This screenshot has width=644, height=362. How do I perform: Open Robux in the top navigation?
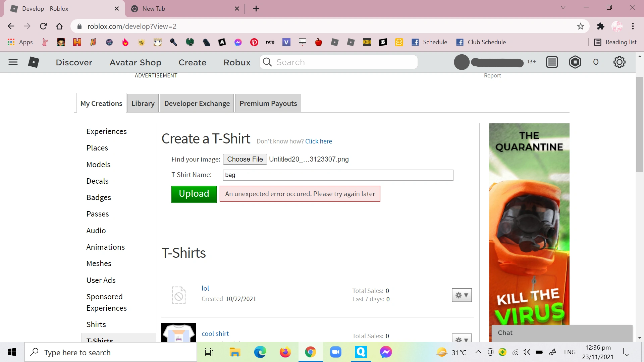point(237,62)
